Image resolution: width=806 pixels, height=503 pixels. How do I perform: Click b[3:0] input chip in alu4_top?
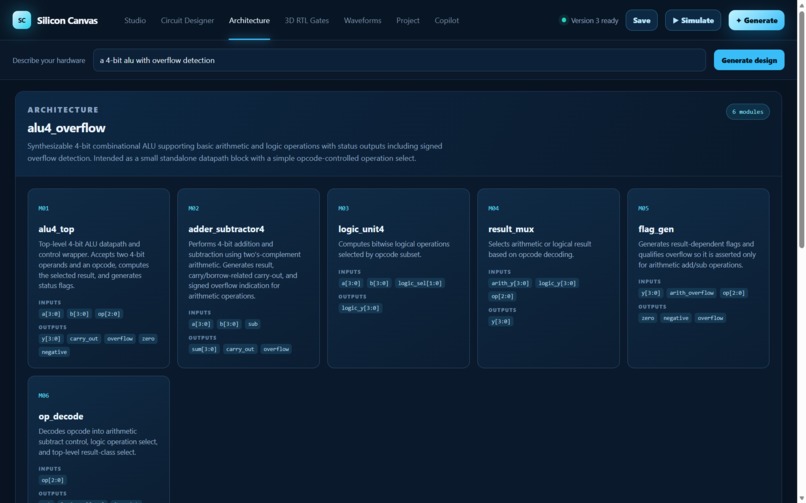[x=79, y=314]
